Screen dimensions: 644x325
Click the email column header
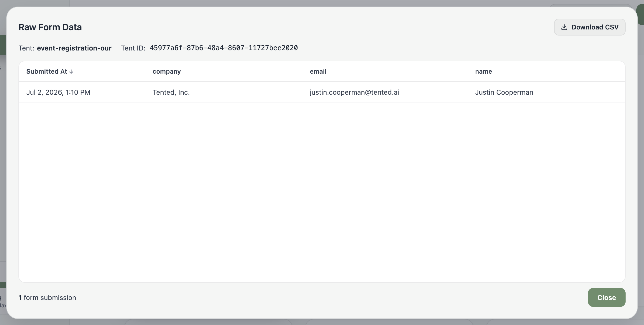point(318,72)
